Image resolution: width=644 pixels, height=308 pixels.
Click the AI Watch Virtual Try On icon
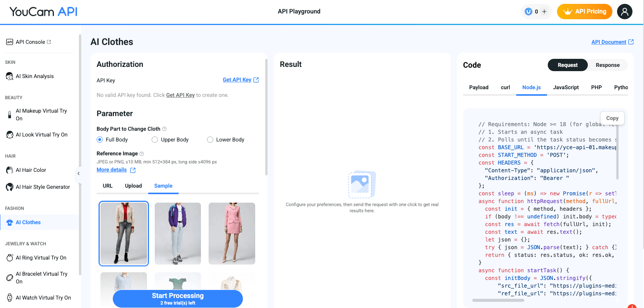[x=10, y=298]
